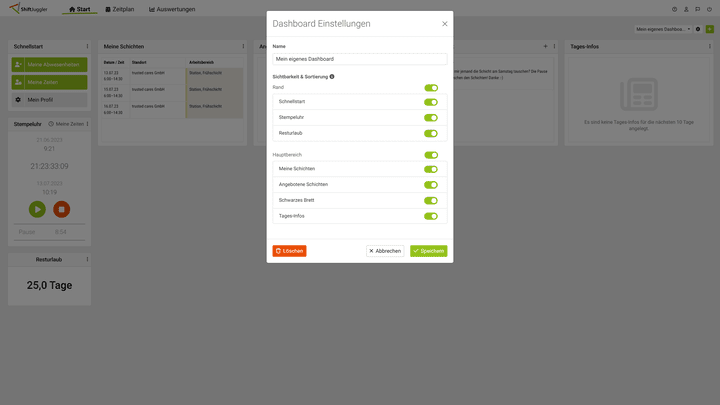720x405 pixels.
Task: Open the Start tab
Action: [79, 9]
